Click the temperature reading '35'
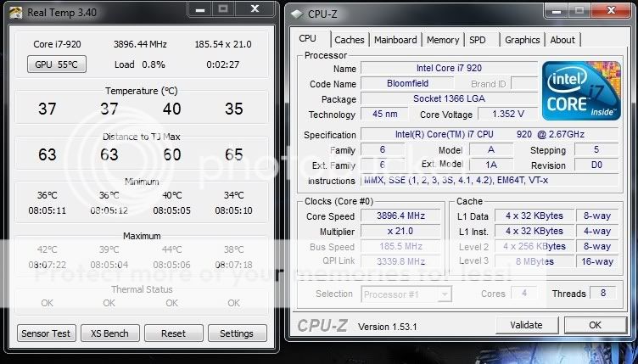 (234, 109)
